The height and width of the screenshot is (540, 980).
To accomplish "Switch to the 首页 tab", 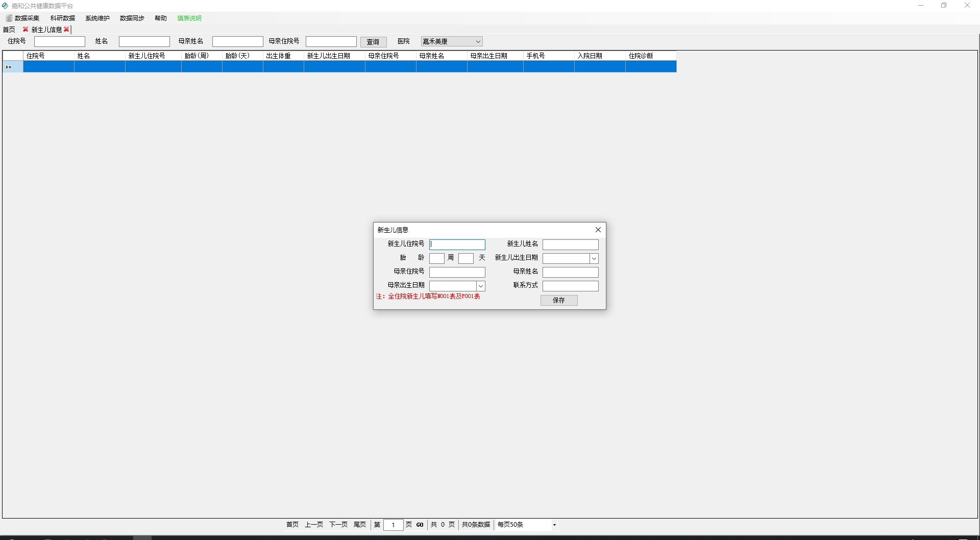I will pyautogui.click(x=9, y=30).
